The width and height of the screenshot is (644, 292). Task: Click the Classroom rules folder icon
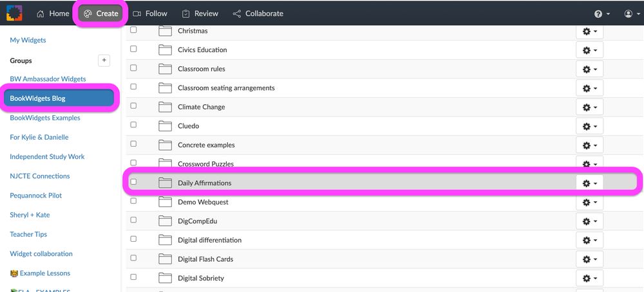(165, 69)
